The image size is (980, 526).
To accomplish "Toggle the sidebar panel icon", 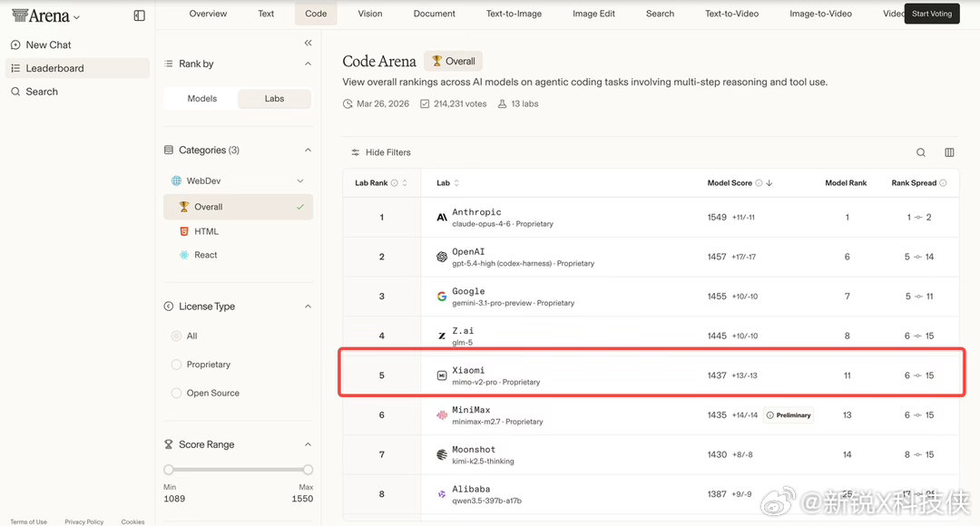I will coord(139,15).
